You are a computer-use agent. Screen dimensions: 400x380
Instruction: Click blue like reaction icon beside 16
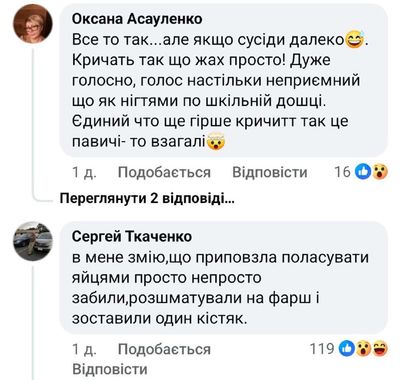(x=363, y=172)
